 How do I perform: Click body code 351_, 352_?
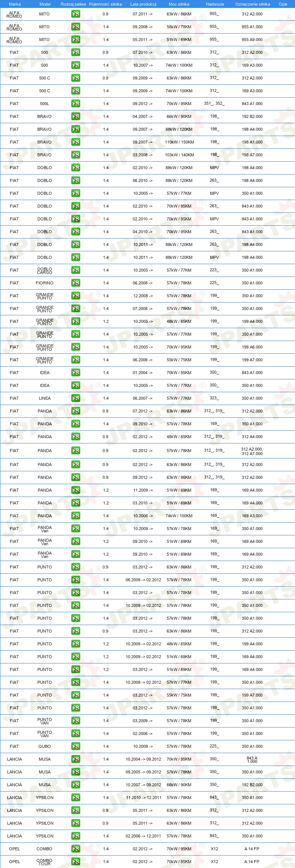(x=214, y=103)
